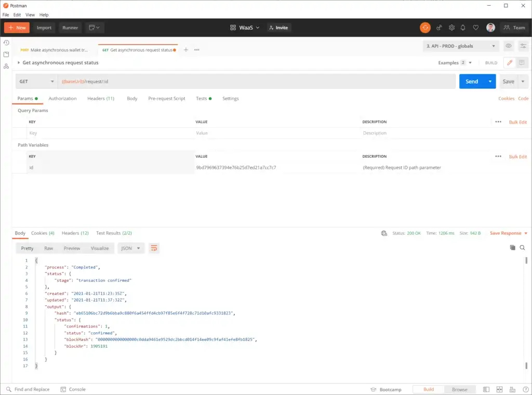Switch to the Authorization tab
Screen dimensions: 532x395
pyautogui.click(x=62, y=98)
